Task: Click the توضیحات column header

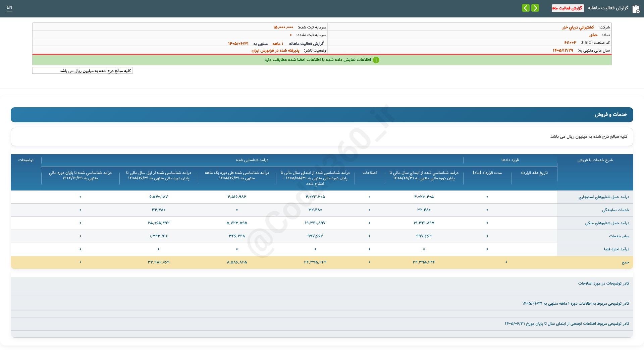Action: pos(26,160)
